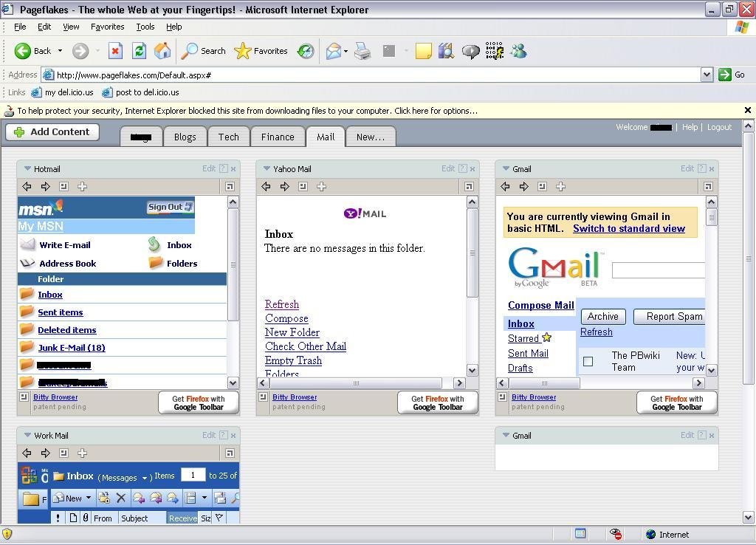This screenshot has width=756, height=545.
Task: Open the address bar dropdown arrow
Action: (x=707, y=75)
